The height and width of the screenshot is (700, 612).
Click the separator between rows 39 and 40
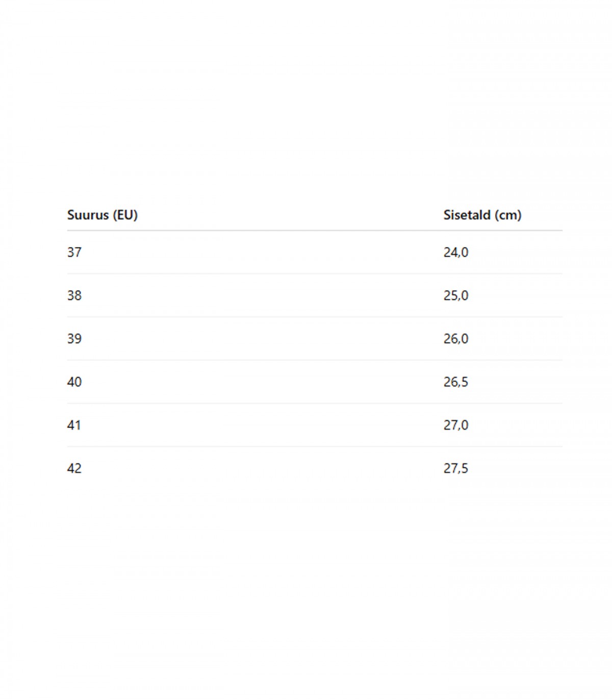[x=314, y=360]
